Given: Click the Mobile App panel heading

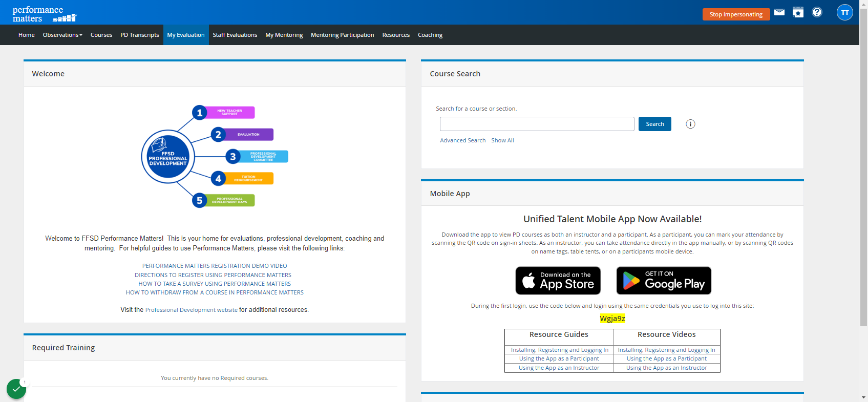Looking at the screenshot, I should [x=450, y=194].
